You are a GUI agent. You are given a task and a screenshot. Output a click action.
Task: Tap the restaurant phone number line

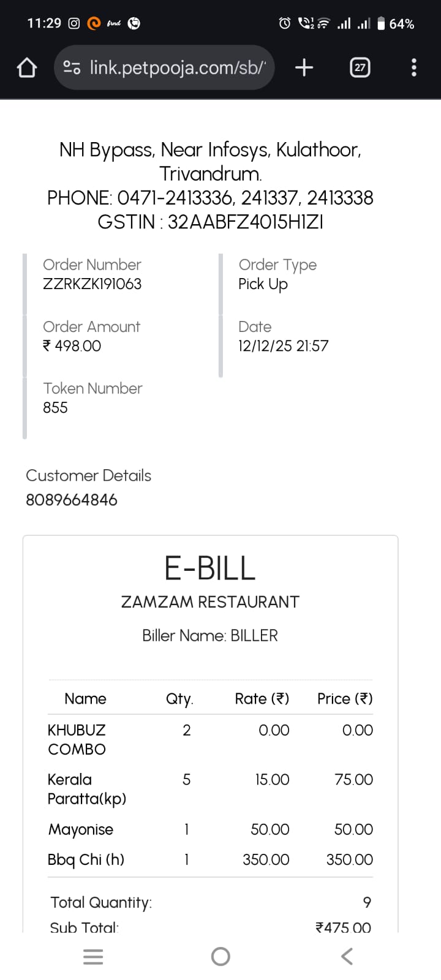(x=210, y=198)
